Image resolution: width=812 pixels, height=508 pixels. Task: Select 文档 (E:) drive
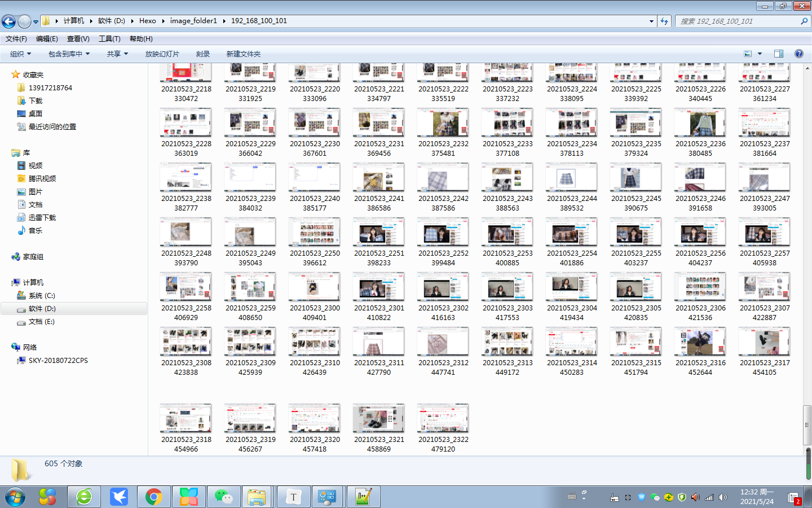42,321
